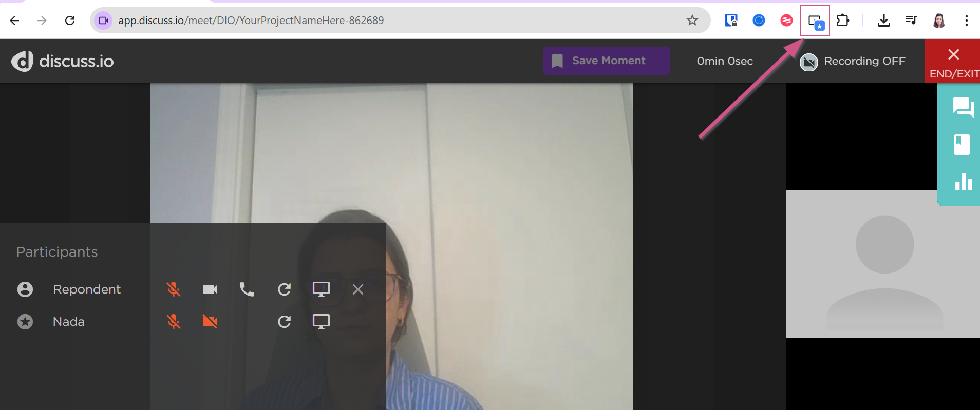Go back with browser back arrow
This screenshot has width=980, height=410.
tap(14, 21)
